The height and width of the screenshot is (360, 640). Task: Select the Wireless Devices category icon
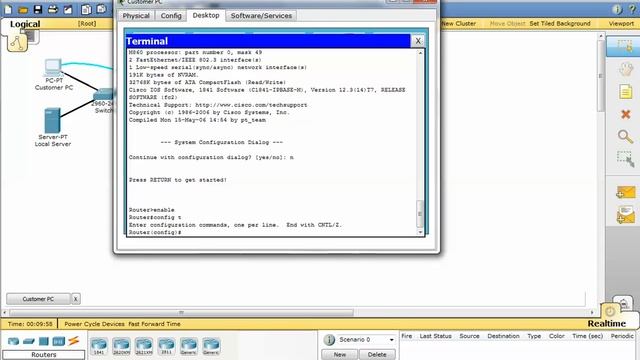pyautogui.click(x=58, y=341)
